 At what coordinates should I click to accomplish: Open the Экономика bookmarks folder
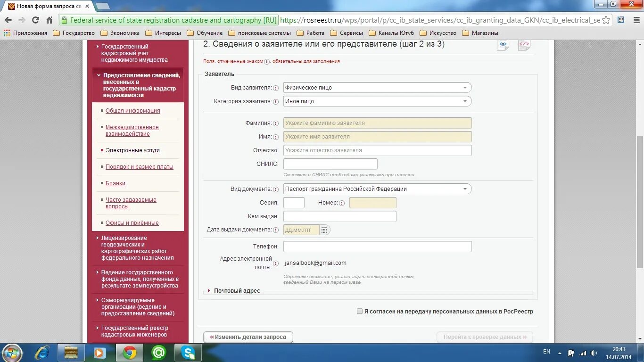121,33
